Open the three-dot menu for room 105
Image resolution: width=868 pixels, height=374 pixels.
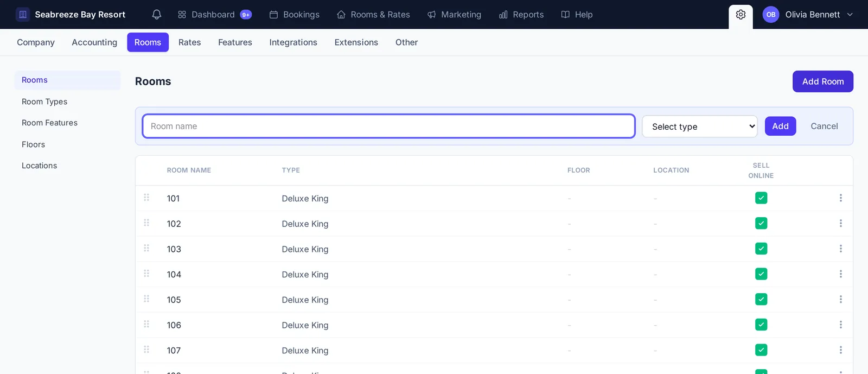tap(841, 299)
